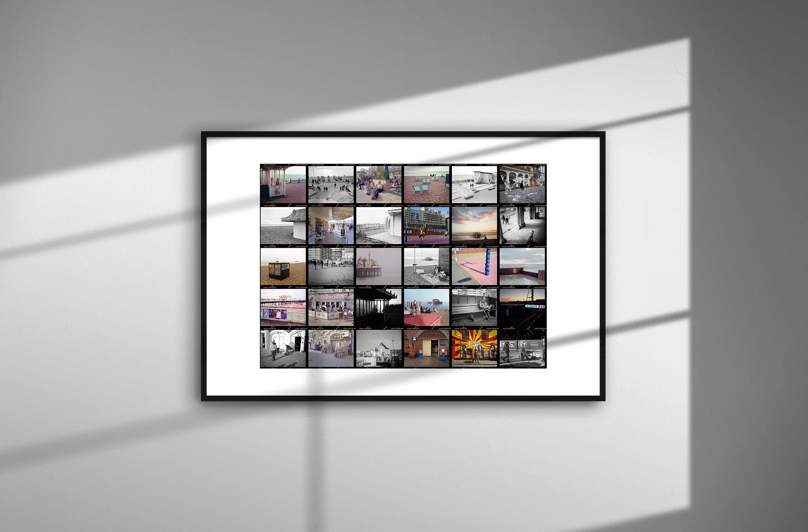Click the elderly people sitting on ledge photo
808x532 pixels.
coord(378,184)
